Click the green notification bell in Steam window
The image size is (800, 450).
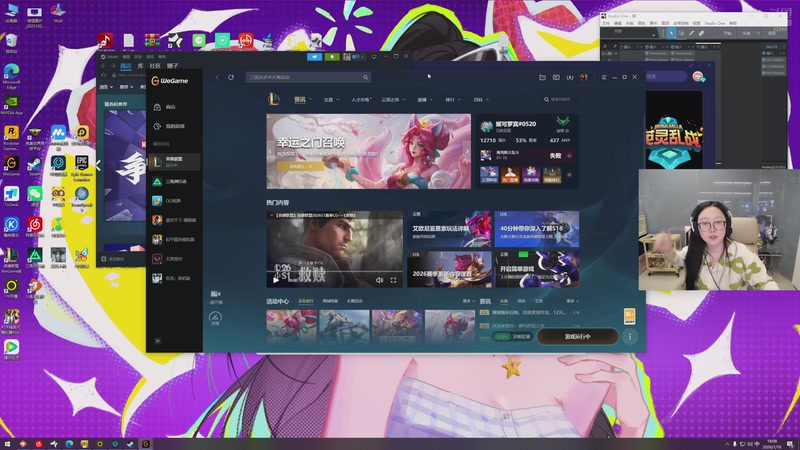point(332,57)
